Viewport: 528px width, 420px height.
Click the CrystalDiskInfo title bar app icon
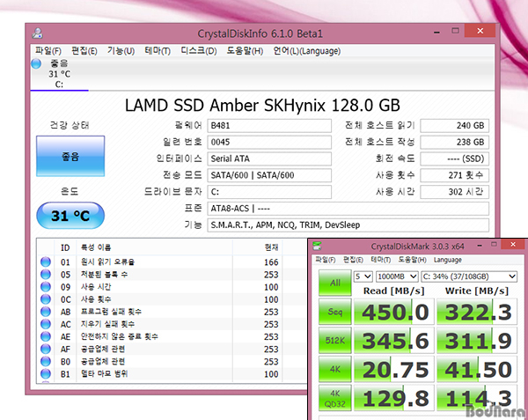pyautogui.click(x=37, y=33)
